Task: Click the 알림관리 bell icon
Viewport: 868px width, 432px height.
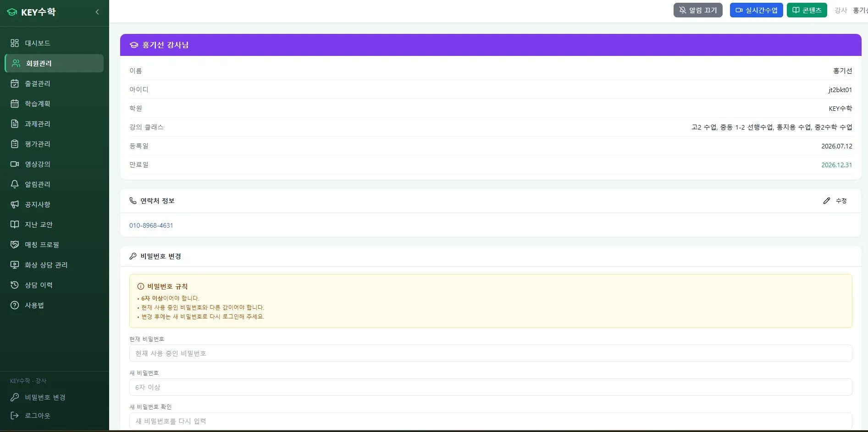Action: coord(15,184)
